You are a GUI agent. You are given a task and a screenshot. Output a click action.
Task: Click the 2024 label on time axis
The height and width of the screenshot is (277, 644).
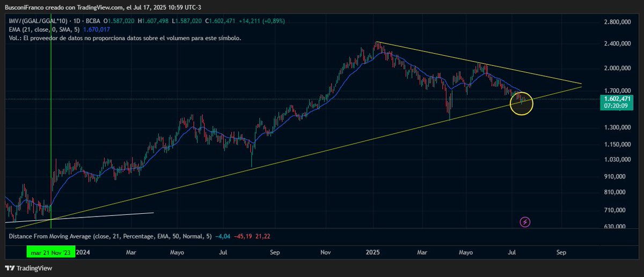coord(83,251)
